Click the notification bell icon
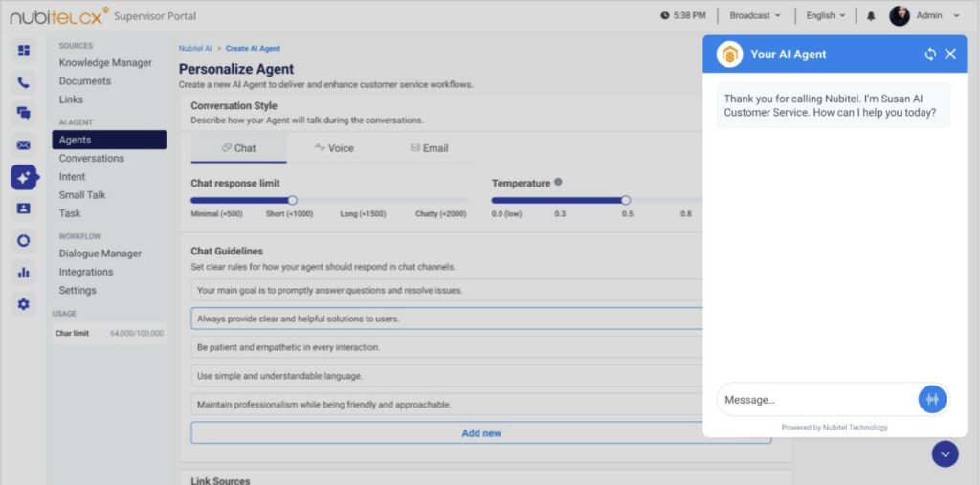The width and height of the screenshot is (980, 485). (x=871, y=16)
